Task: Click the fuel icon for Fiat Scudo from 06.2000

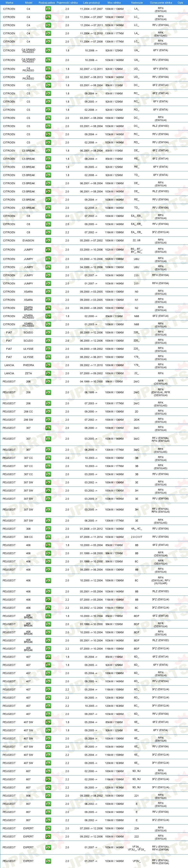Action: click(x=48, y=341)
